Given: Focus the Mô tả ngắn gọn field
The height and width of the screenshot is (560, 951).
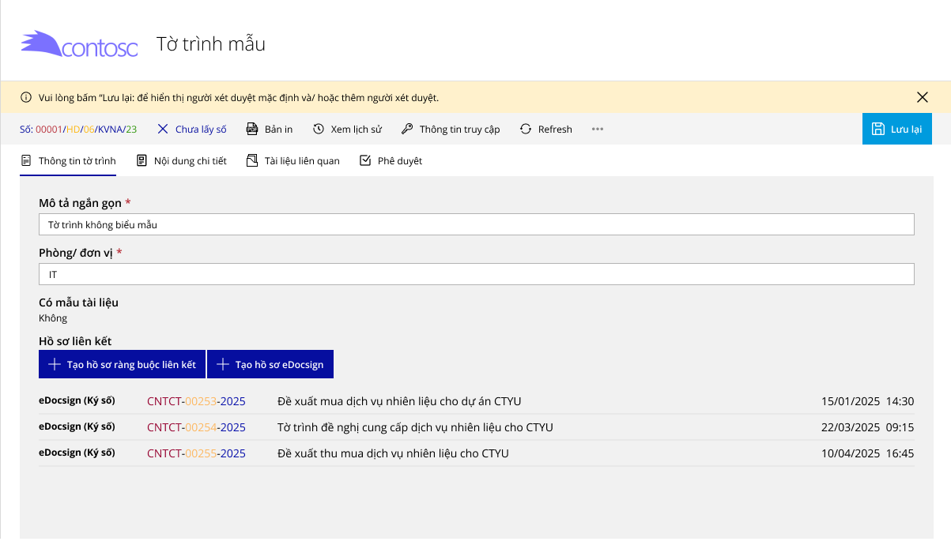Looking at the screenshot, I should tap(476, 224).
